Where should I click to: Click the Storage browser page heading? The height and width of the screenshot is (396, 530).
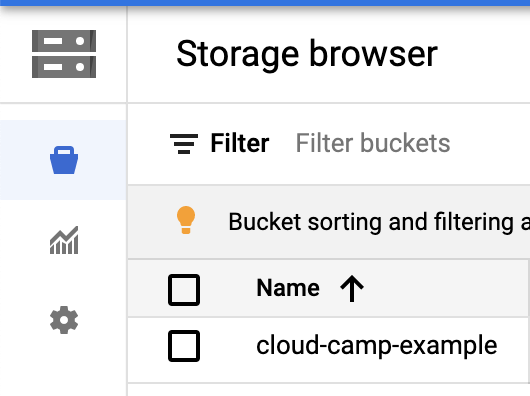[307, 54]
